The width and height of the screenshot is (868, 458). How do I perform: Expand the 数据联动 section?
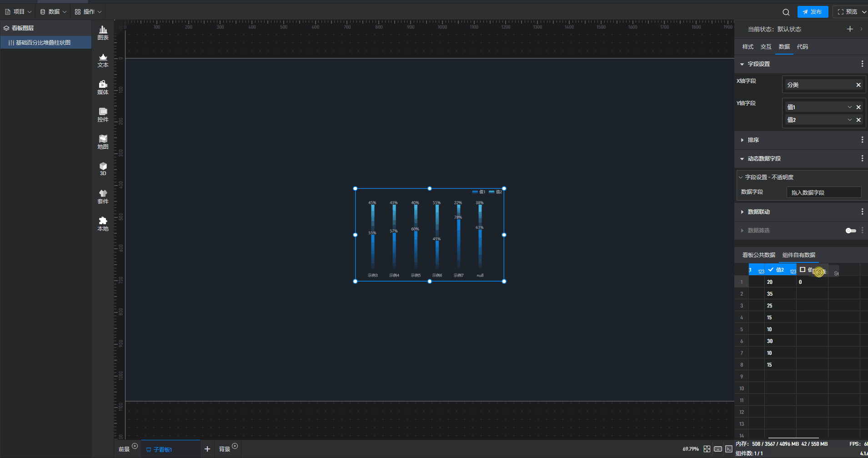742,212
